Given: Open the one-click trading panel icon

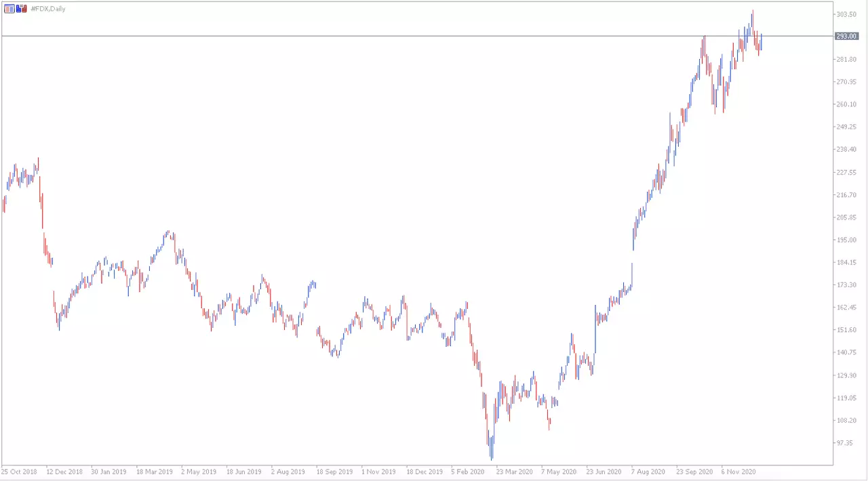Looking at the screenshot, I should pos(9,9).
